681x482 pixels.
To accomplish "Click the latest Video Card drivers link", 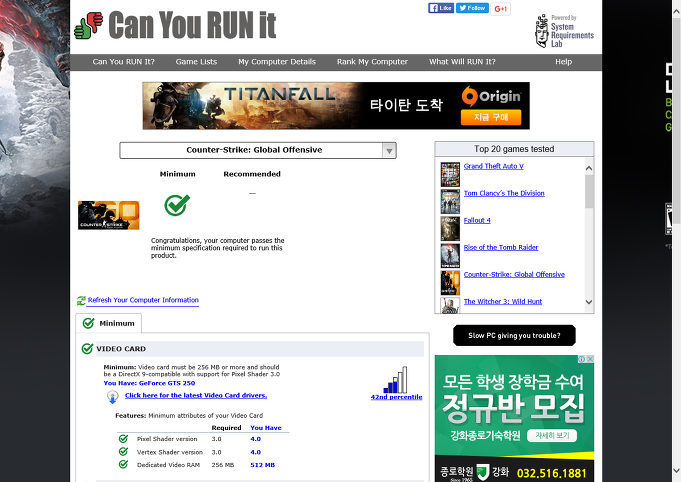I will [196, 395].
